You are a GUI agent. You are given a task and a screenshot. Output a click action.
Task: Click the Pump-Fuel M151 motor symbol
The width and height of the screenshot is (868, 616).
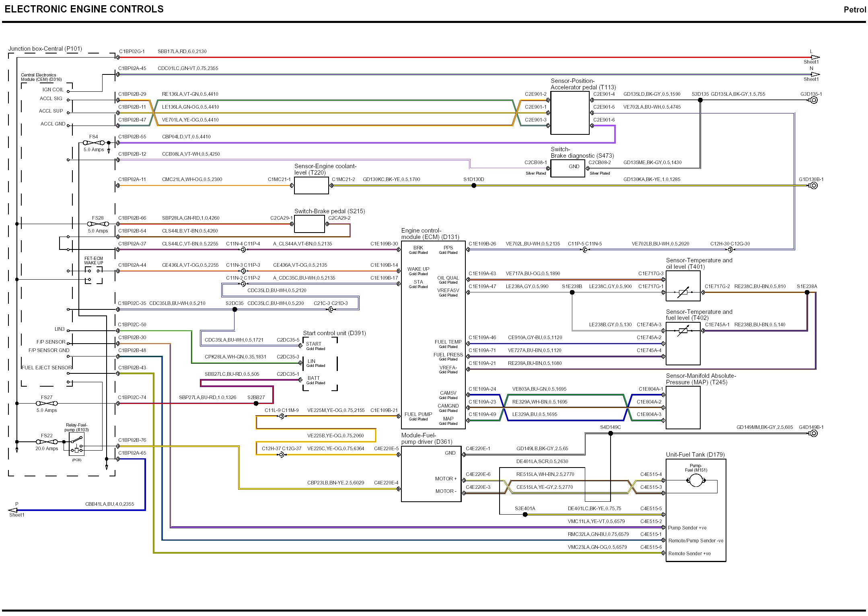(695, 480)
